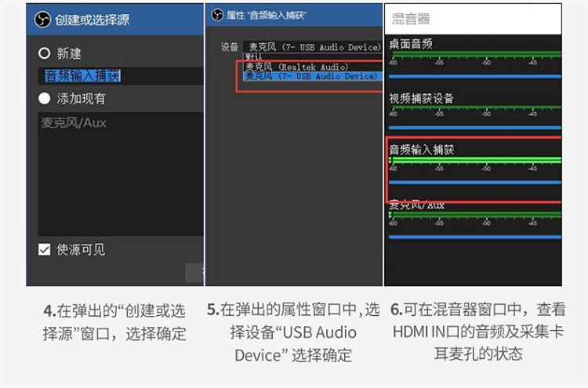Adjust the 桌面音频 blue volume slider
The image size is (588, 388).
point(475,77)
